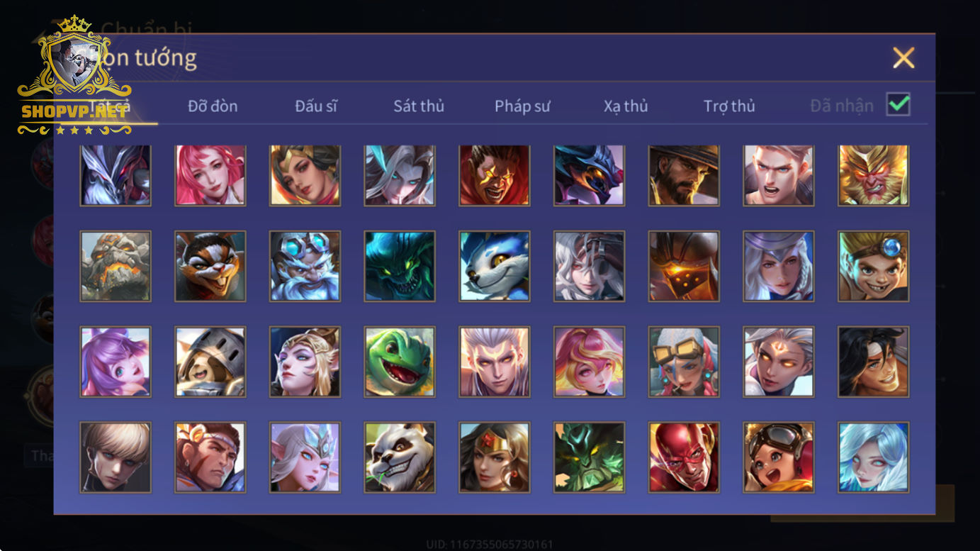The height and width of the screenshot is (551, 980).
Task: Switch to the Đỡ đòn tab
Action: pyautogui.click(x=213, y=106)
